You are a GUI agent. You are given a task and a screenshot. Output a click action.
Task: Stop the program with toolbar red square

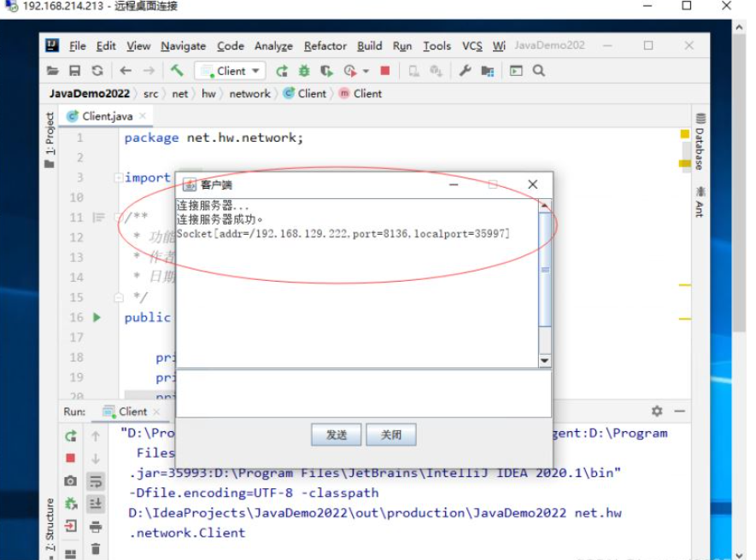(384, 71)
